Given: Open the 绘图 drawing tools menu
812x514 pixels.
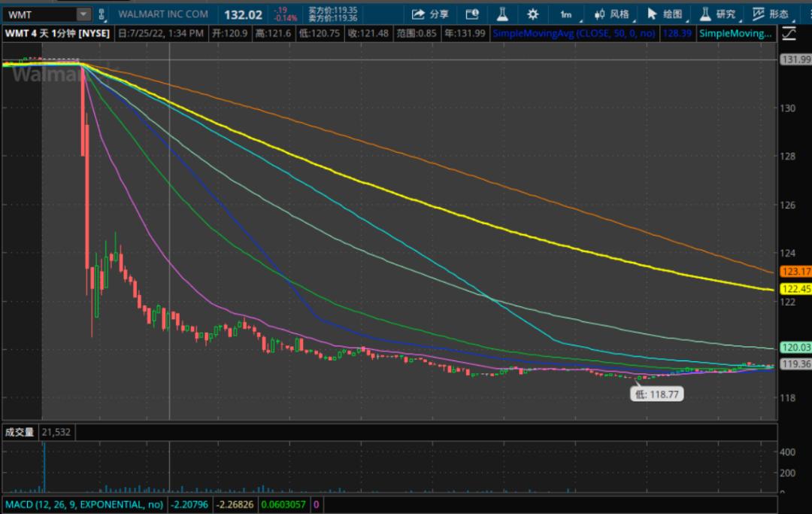Looking at the screenshot, I should coord(665,14).
